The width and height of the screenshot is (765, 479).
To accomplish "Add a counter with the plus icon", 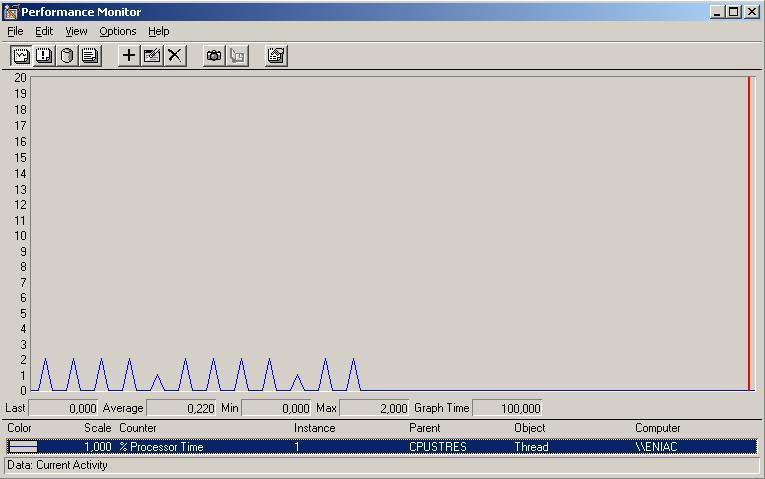I will pyautogui.click(x=129, y=56).
